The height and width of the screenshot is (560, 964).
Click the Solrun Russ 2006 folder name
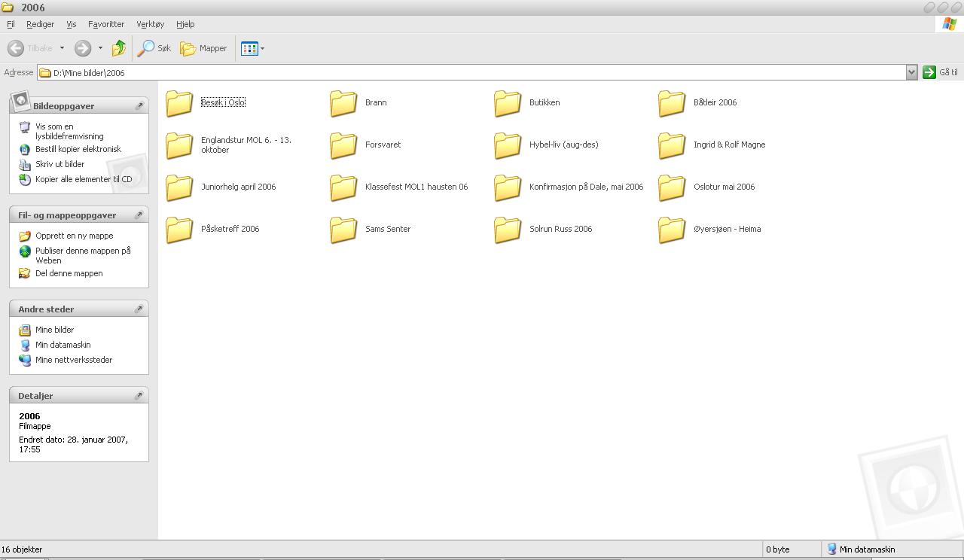tap(560, 229)
